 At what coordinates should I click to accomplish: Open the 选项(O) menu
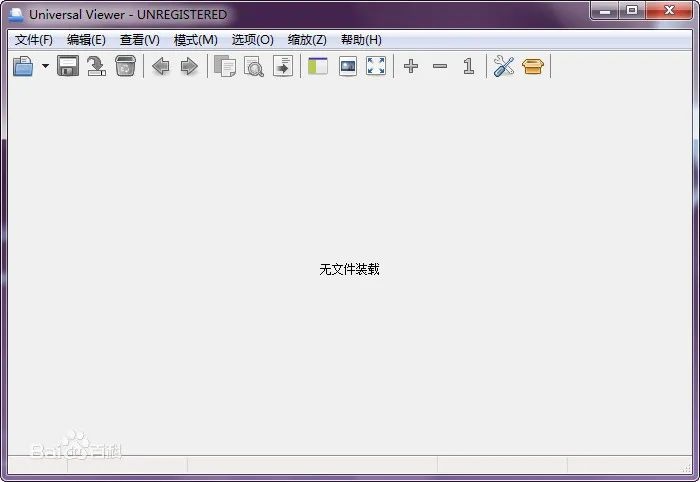tap(253, 40)
